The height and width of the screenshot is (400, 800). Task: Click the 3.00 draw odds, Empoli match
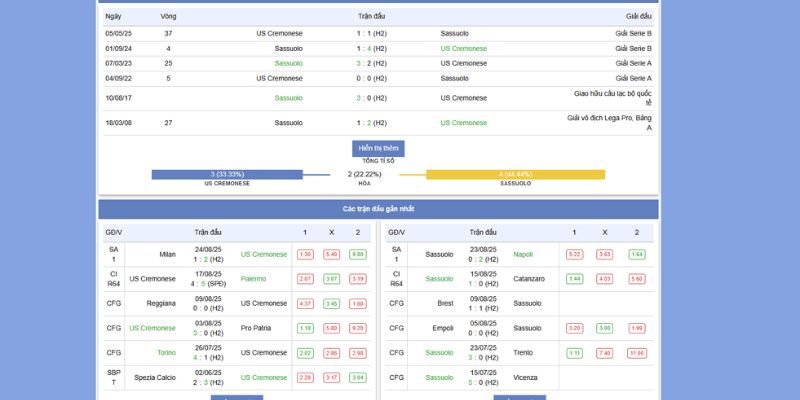(605, 328)
